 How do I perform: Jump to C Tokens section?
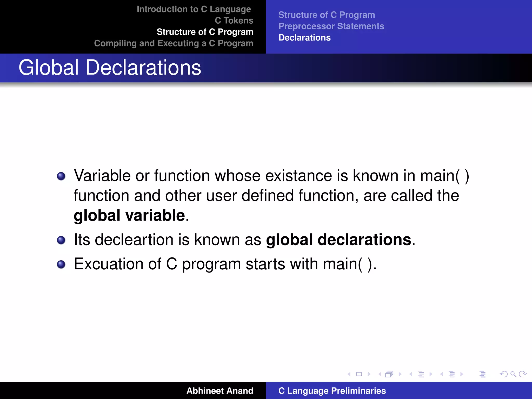pyautogui.click(x=234, y=21)
